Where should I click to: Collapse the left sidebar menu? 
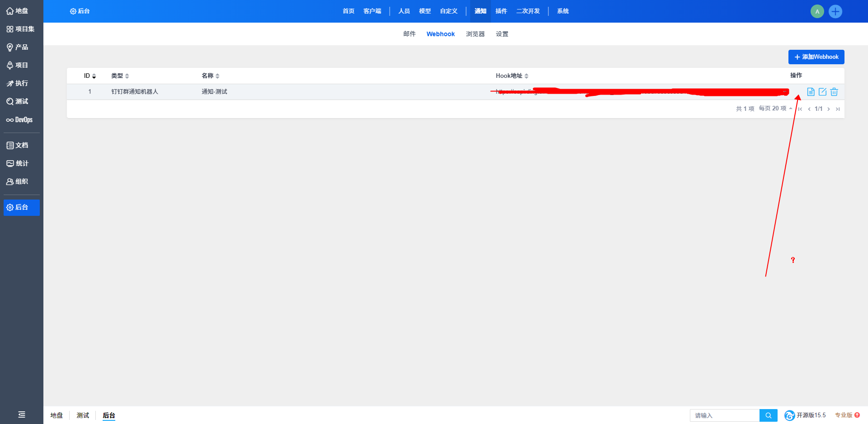tap(21, 414)
